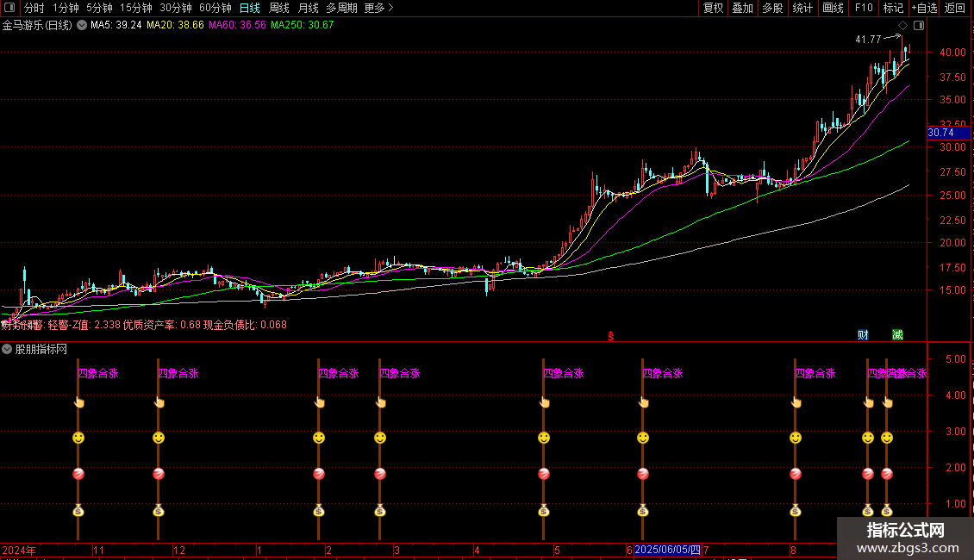
Task: Click the yellow MA20: 38.66 label
Action: (175, 26)
